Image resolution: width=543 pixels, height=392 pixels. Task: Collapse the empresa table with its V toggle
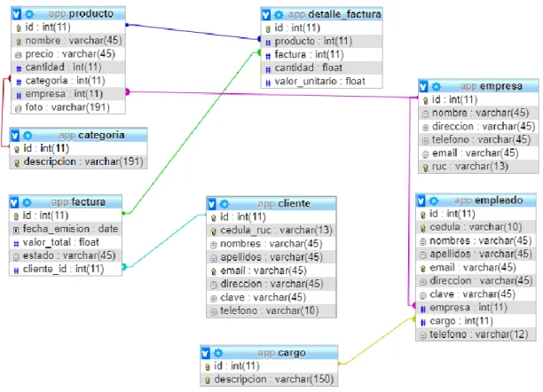[423, 87]
